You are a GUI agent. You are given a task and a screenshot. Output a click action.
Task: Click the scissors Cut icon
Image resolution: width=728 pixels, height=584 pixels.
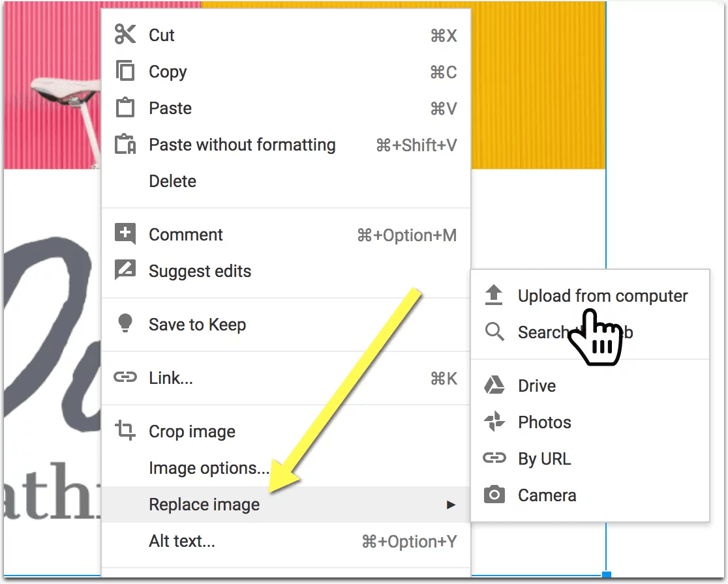(125, 35)
